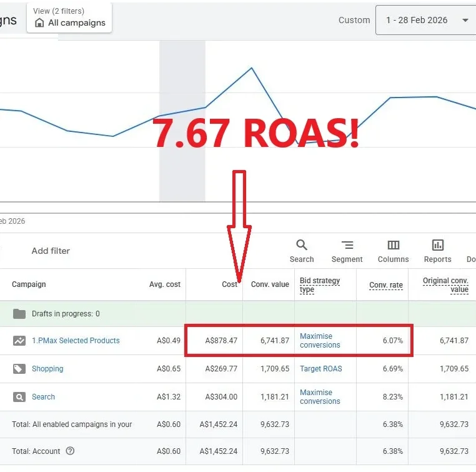Click the Performance Max campaign type icon
The width and height of the screenshot is (476, 472).
[x=19, y=341]
